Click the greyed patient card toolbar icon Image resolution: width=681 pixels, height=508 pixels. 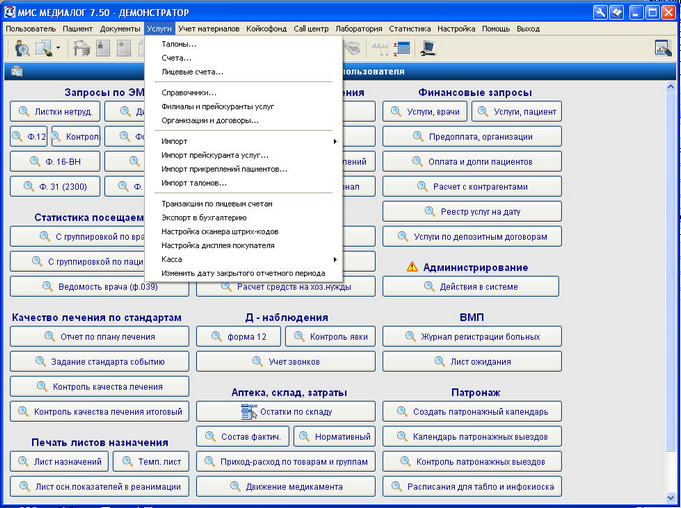103,48
